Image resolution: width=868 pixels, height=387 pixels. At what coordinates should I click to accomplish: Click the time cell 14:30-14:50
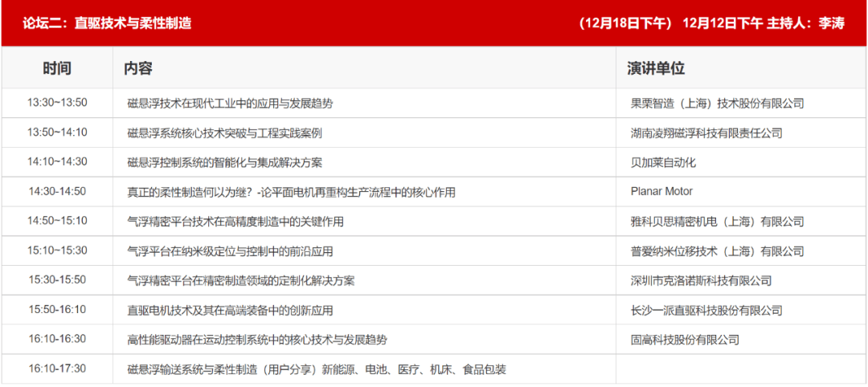[x=58, y=191]
